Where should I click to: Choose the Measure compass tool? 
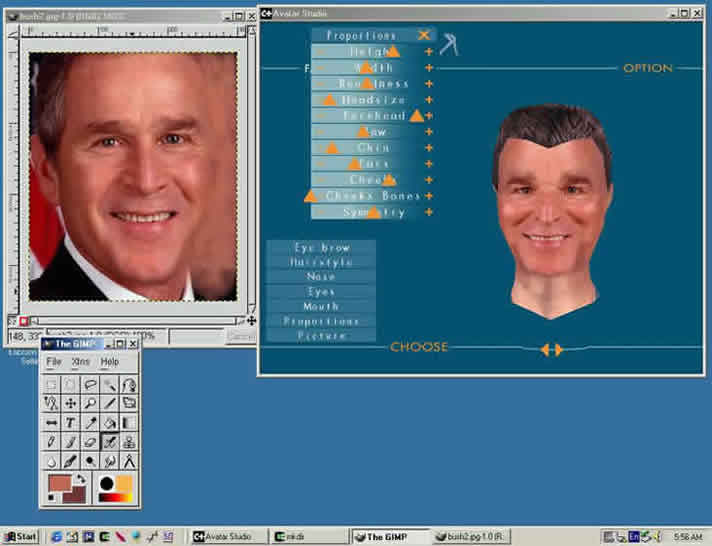[x=128, y=460]
